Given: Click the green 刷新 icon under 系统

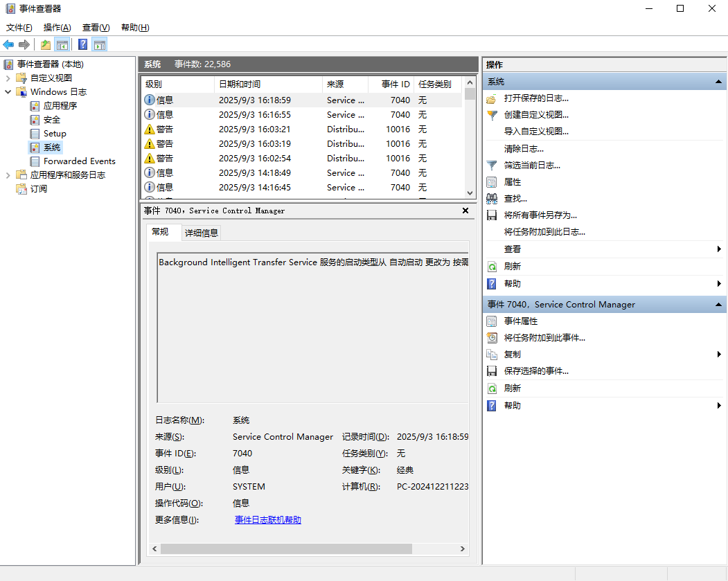Looking at the screenshot, I should [x=492, y=267].
